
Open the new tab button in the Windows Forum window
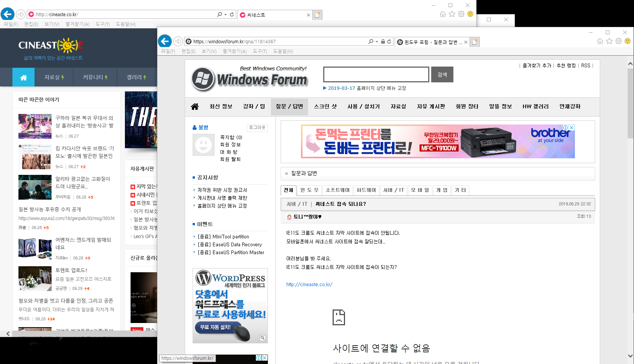pos(475,42)
